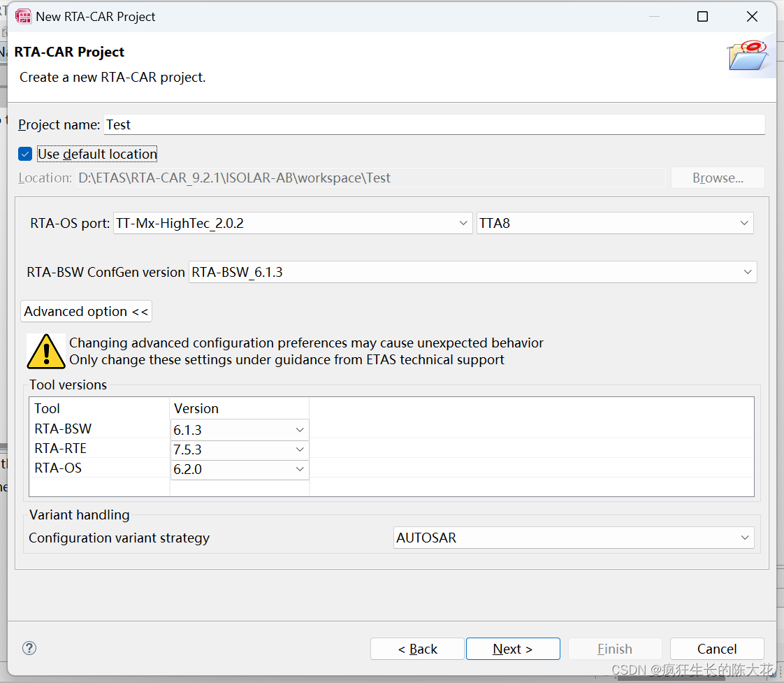Screen dimensions: 784x683
Task: Click the Cancel button
Action: click(716, 648)
